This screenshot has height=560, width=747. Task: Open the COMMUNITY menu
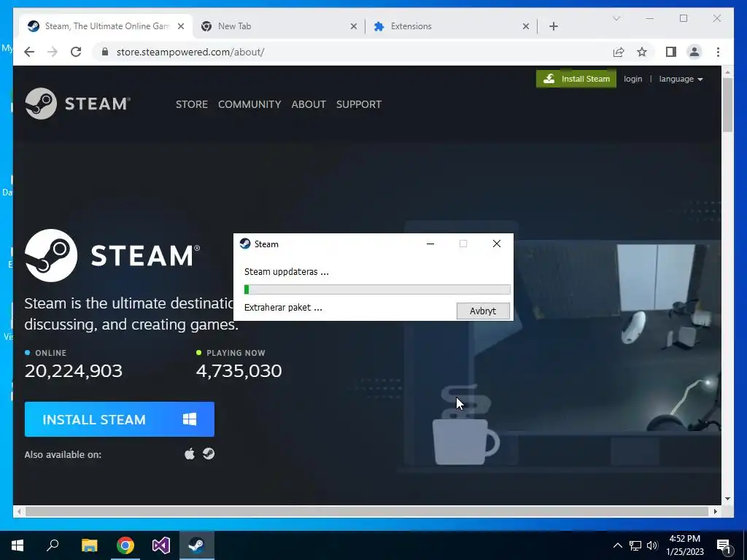pyautogui.click(x=249, y=104)
